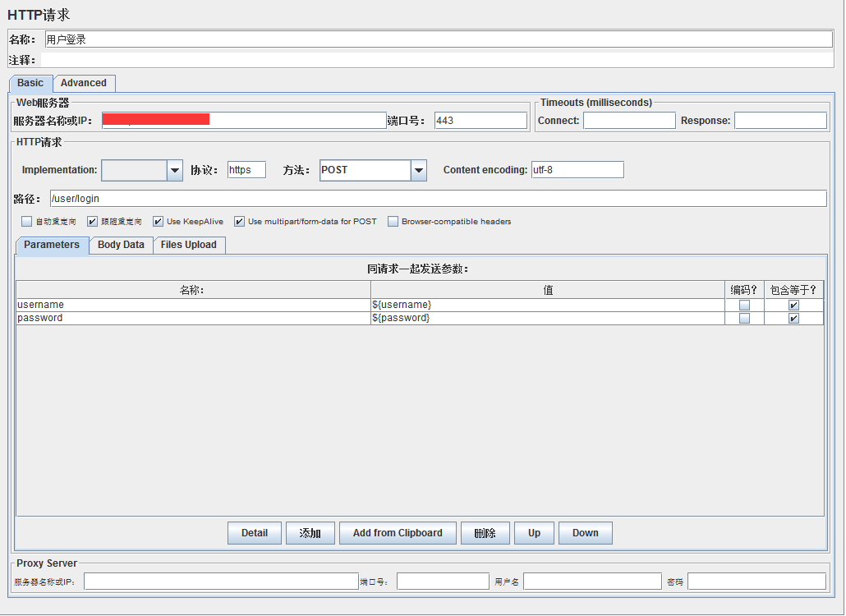
Task: Click the Proxy Server 用户名 field
Action: [x=592, y=582]
